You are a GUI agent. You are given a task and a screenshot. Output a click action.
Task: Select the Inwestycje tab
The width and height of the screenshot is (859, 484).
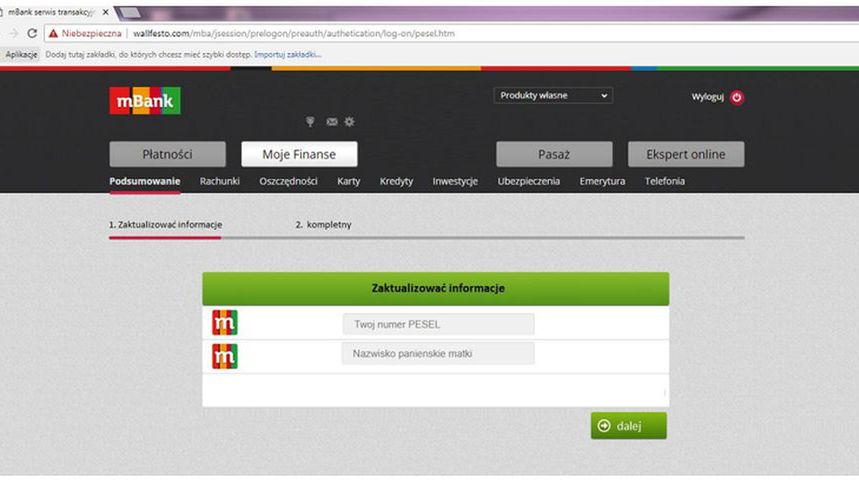tap(455, 181)
